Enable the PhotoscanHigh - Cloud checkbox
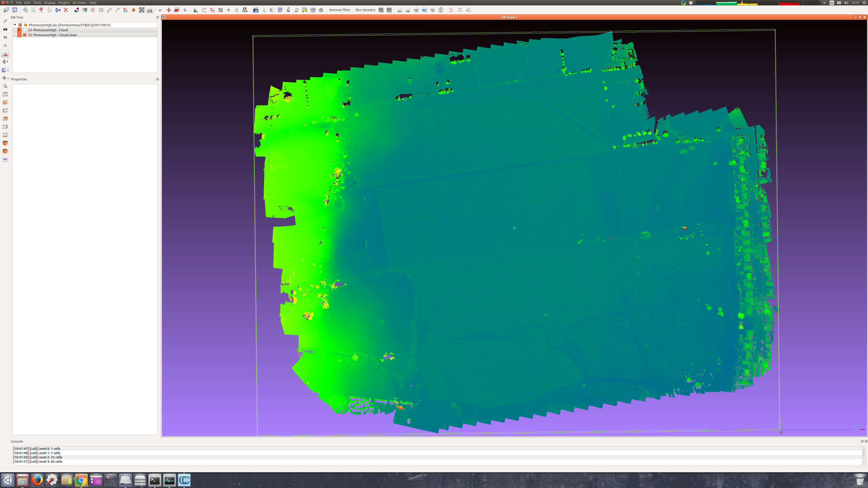The image size is (868, 488). pyautogui.click(x=25, y=30)
